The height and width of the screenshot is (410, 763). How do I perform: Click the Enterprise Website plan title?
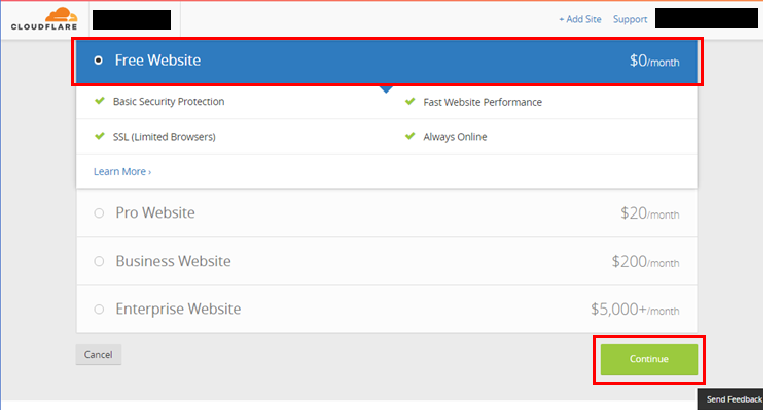(178, 309)
